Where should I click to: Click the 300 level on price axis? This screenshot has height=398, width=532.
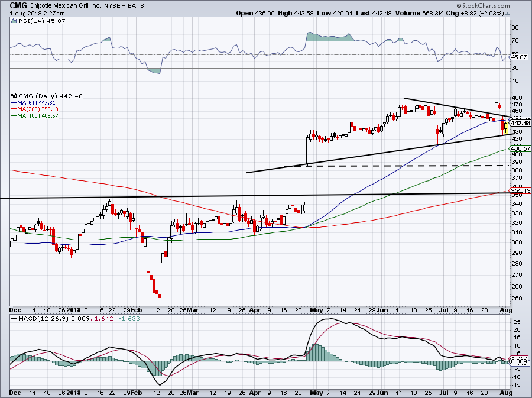click(x=517, y=242)
